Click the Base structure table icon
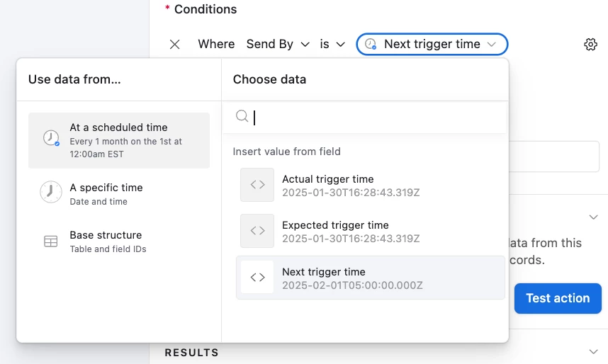 (51, 241)
